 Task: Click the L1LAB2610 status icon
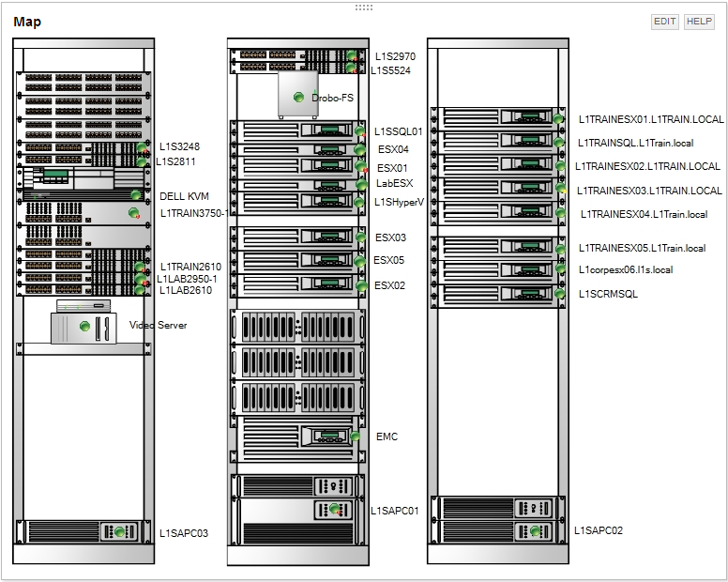click(140, 290)
